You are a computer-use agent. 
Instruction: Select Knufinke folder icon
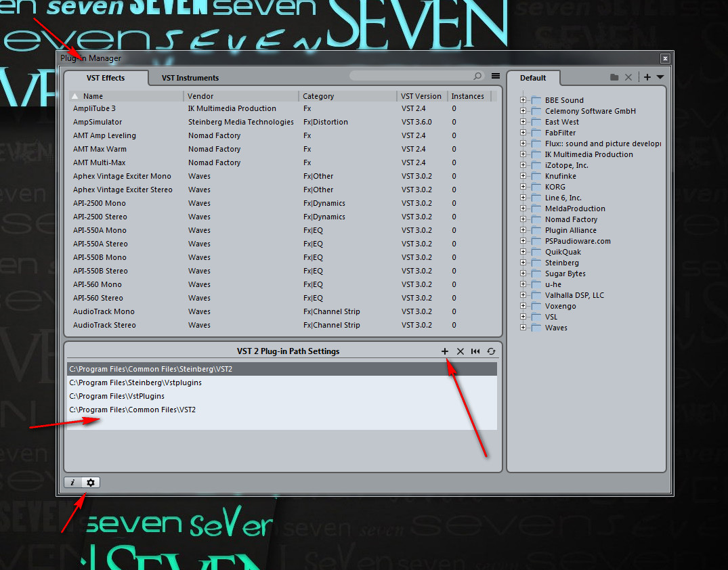[536, 176]
